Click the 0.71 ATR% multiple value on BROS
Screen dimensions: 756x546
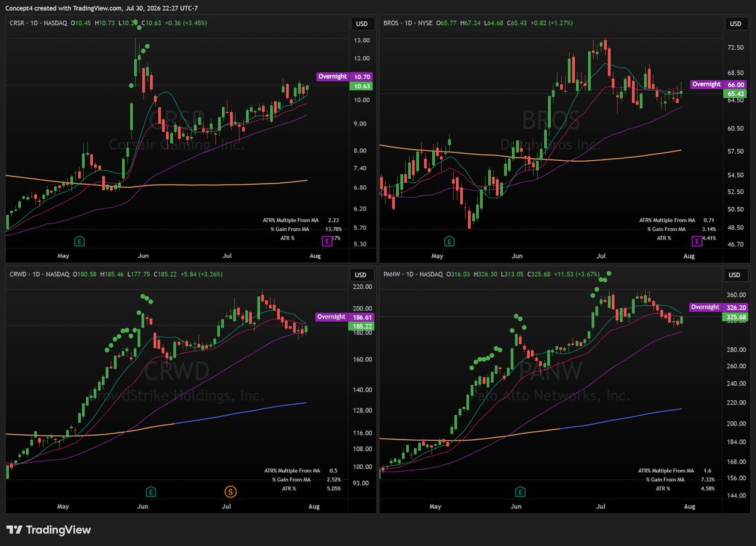pyautogui.click(x=708, y=220)
